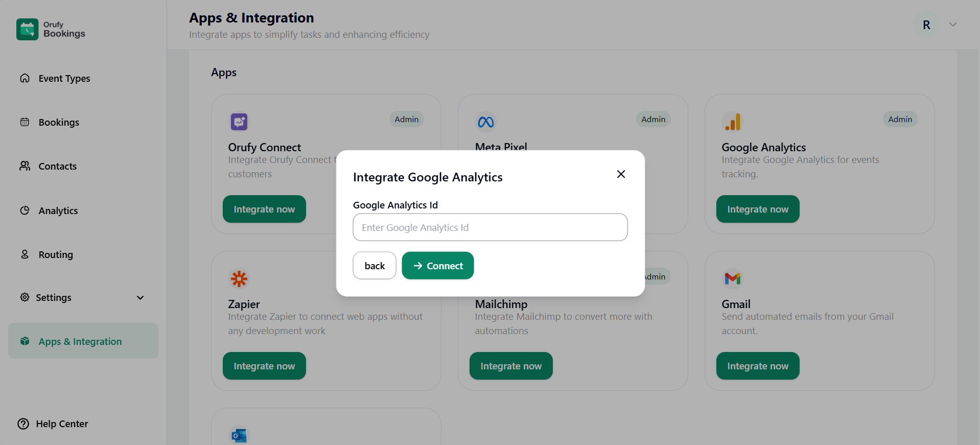
Task: Click the Orufy Connect app icon
Action: pyautogui.click(x=239, y=122)
